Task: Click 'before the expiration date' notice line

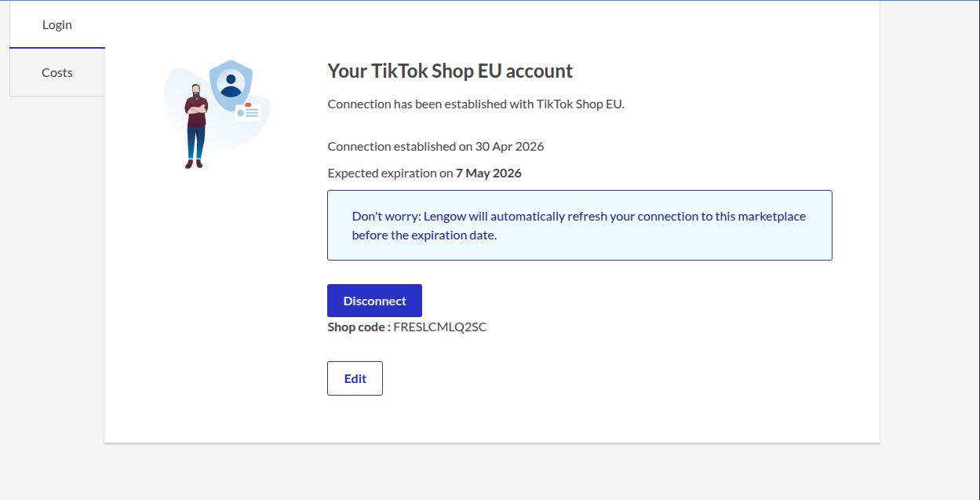Action: 424,235
